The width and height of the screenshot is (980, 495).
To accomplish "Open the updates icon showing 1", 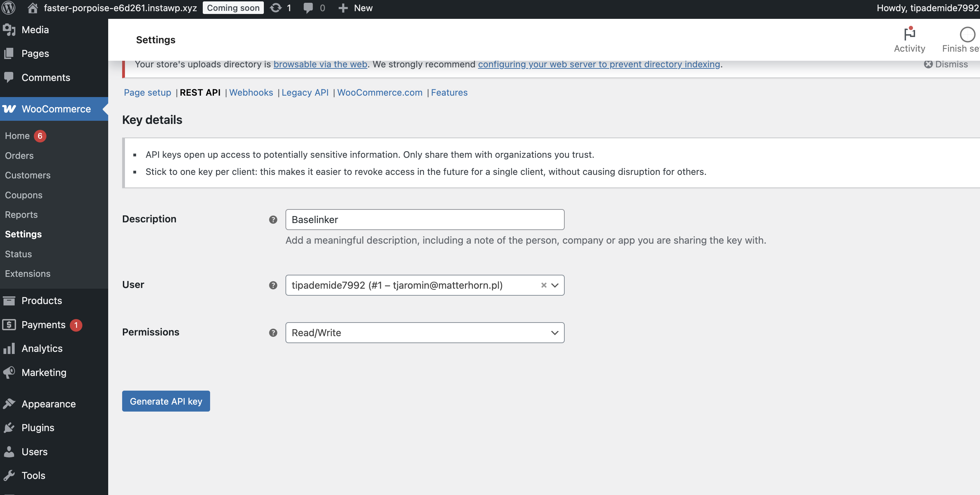I will point(276,8).
